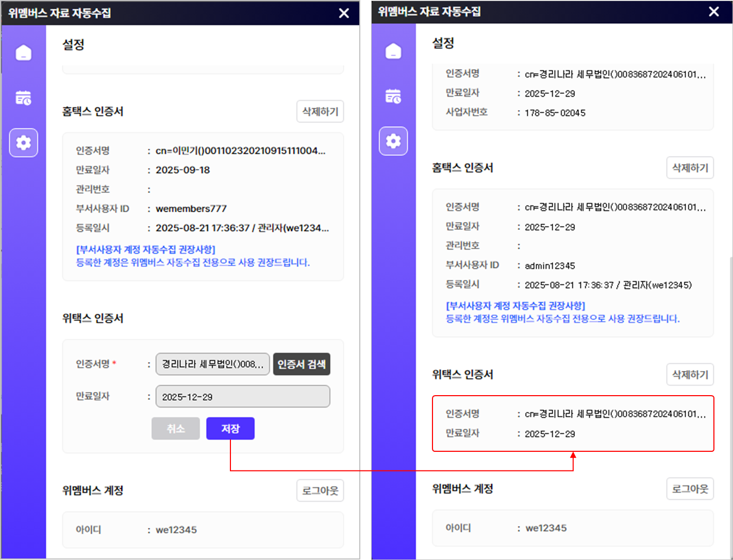The height and width of the screenshot is (560, 733).
Task: Click the 아이디 value we12345 in left window
Action: [176, 530]
